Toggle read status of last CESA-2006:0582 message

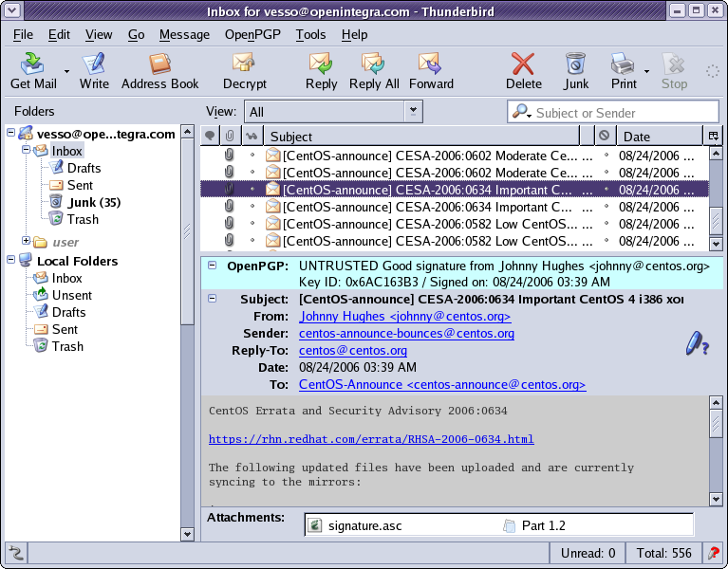tap(252, 241)
